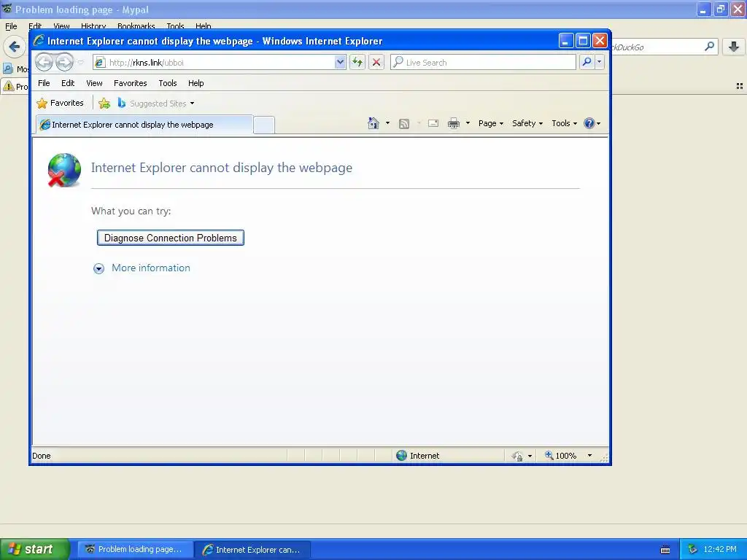Click the Mypal Downloads arrow icon

[734, 47]
